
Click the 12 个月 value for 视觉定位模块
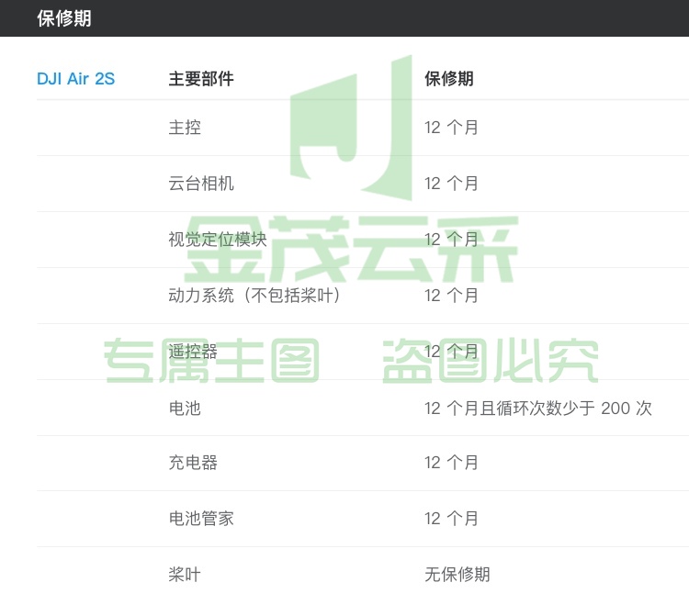451,240
